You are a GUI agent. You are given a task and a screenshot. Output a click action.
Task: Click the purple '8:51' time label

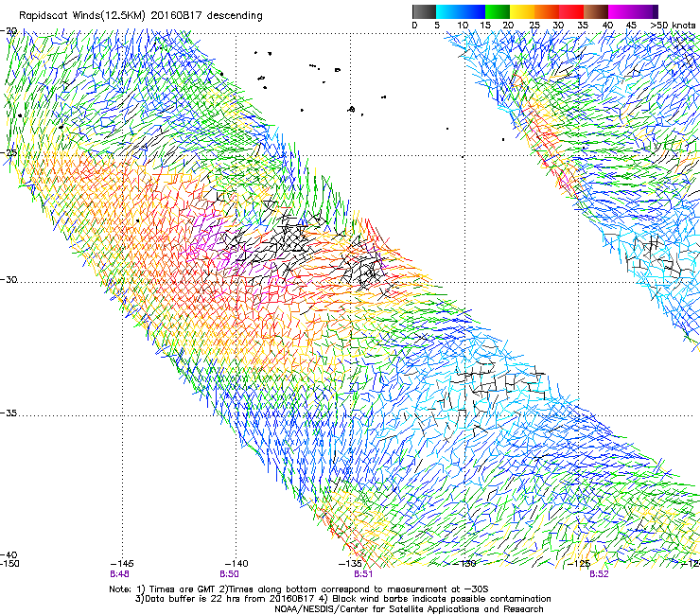pos(363,574)
